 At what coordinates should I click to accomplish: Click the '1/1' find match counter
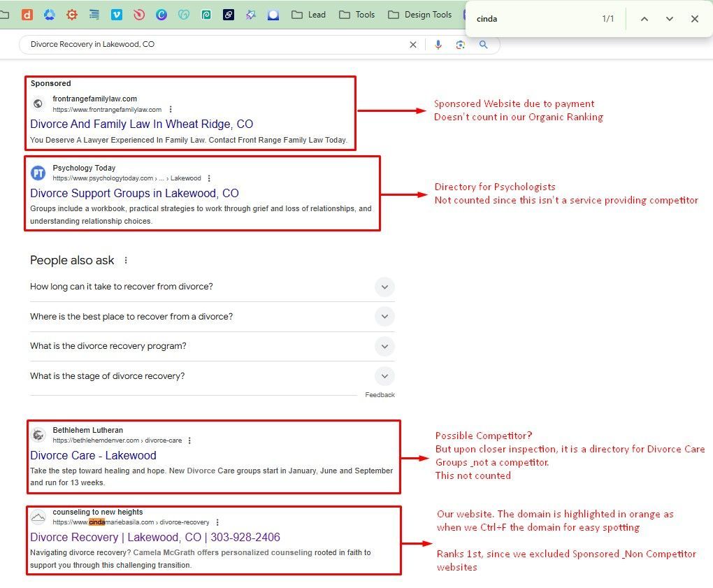pyautogui.click(x=608, y=19)
